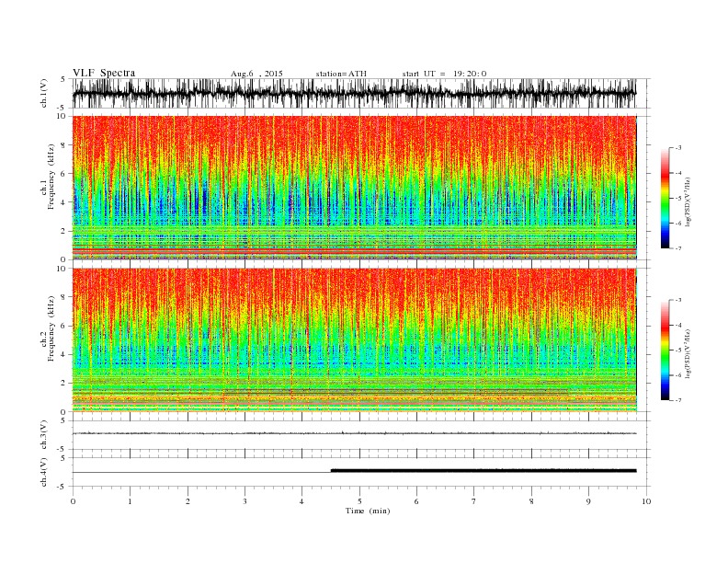Click the ch.2 colorbar "-7" tick label

coord(678,400)
